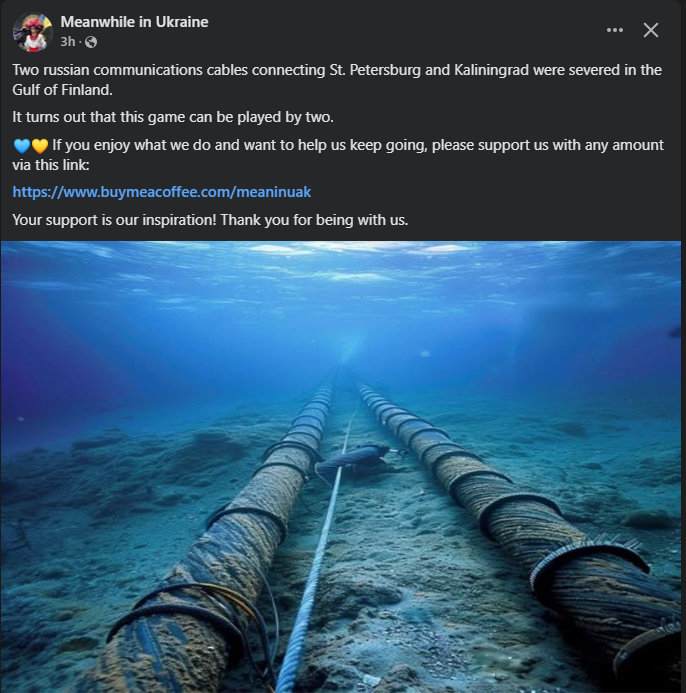This screenshot has width=686, height=693.
Task: Open the buymeacoffee.com/meaninuak link
Action: pos(162,192)
